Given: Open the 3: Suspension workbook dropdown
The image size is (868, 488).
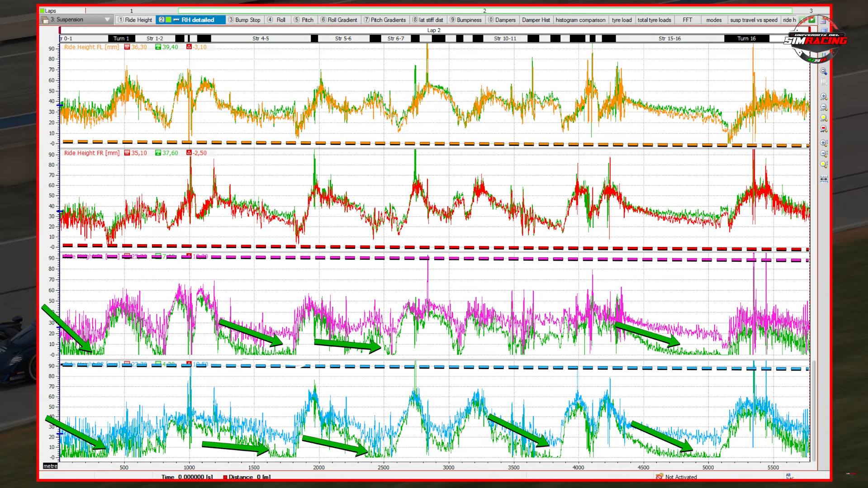Looking at the screenshot, I should [x=107, y=20].
